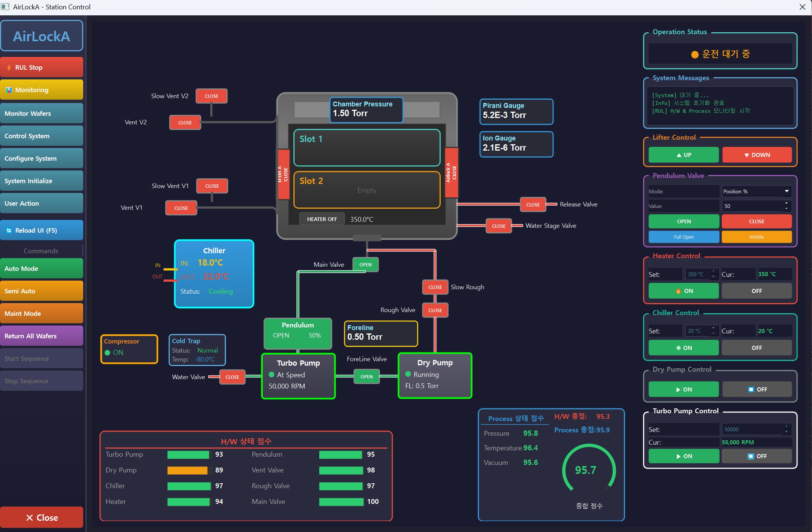Click the green At Speed indicator dot
Image resolution: width=812 pixels, height=532 pixels.
pyautogui.click(x=272, y=375)
